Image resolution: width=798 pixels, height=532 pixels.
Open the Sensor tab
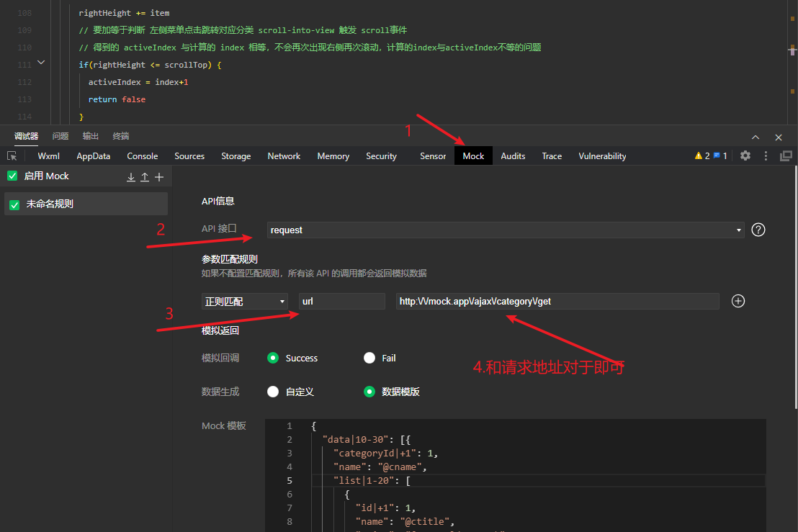pos(433,156)
